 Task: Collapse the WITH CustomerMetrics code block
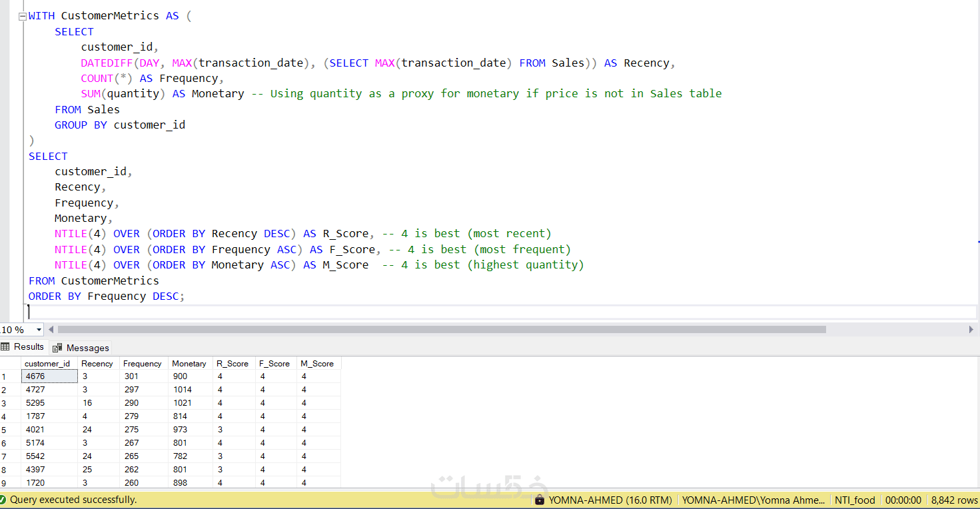pyautogui.click(x=23, y=16)
